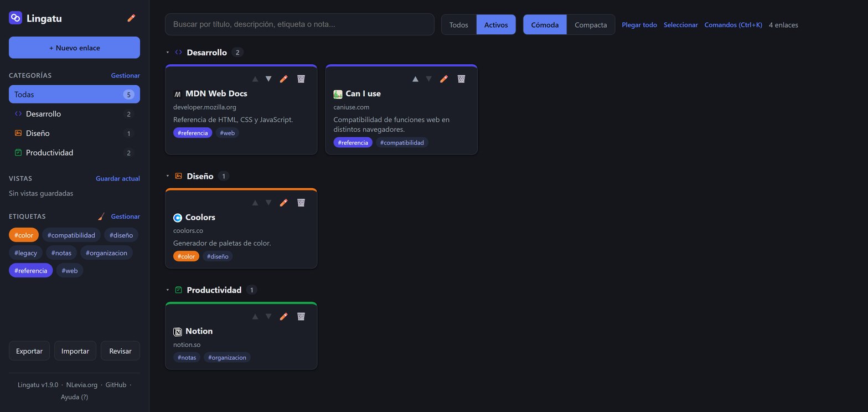
Task: Edit the Can I use link
Action: pos(443,79)
